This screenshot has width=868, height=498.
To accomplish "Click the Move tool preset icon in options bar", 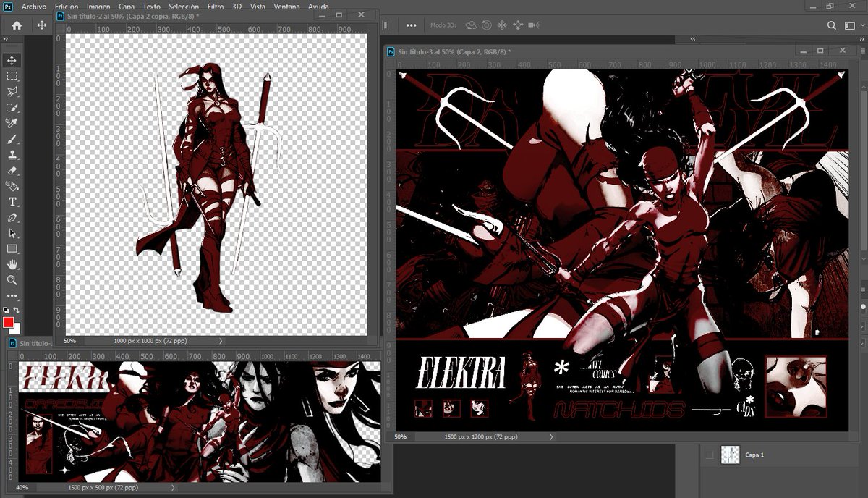I will pyautogui.click(x=41, y=25).
